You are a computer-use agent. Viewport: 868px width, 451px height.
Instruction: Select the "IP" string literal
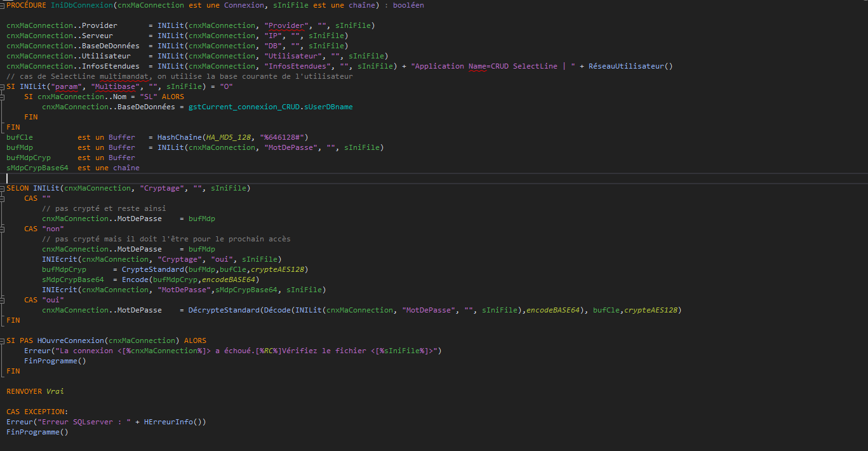(x=272, y=36)
